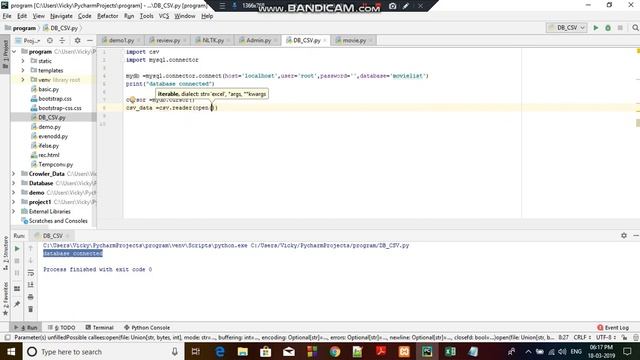Image resolution: width=640 pixels, height=360 pixels.
Task: Open Project view selector dropdown
Action: coord(28,40)
